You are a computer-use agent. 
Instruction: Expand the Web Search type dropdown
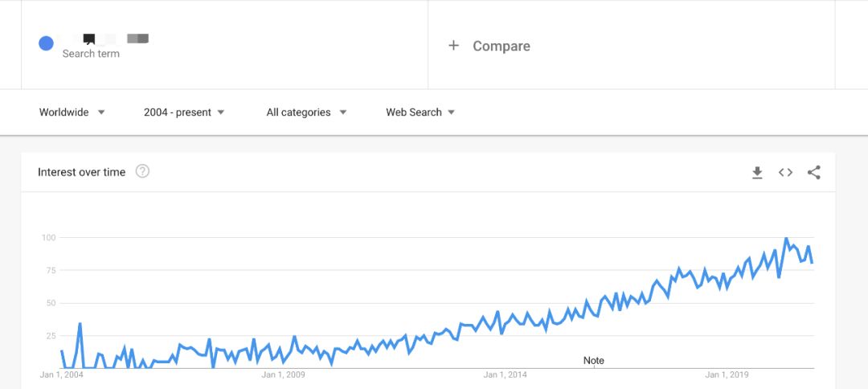pyautogui.click(x=420, y=113)
